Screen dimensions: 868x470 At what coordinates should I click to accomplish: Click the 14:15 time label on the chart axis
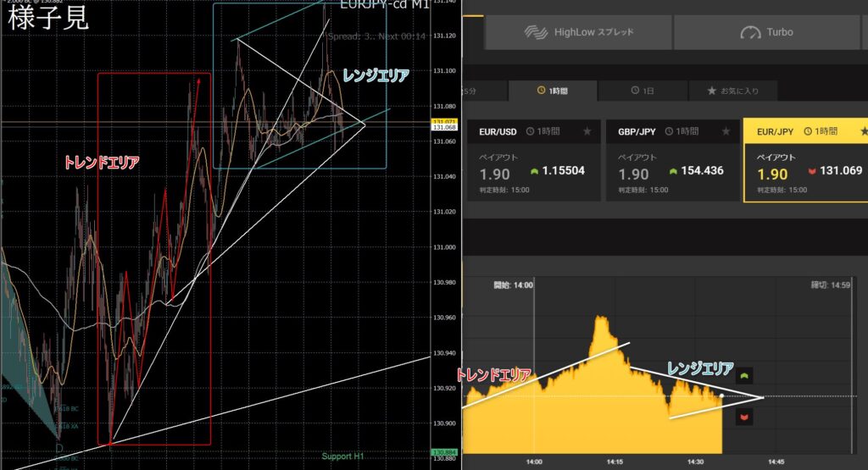coord(615,462)
